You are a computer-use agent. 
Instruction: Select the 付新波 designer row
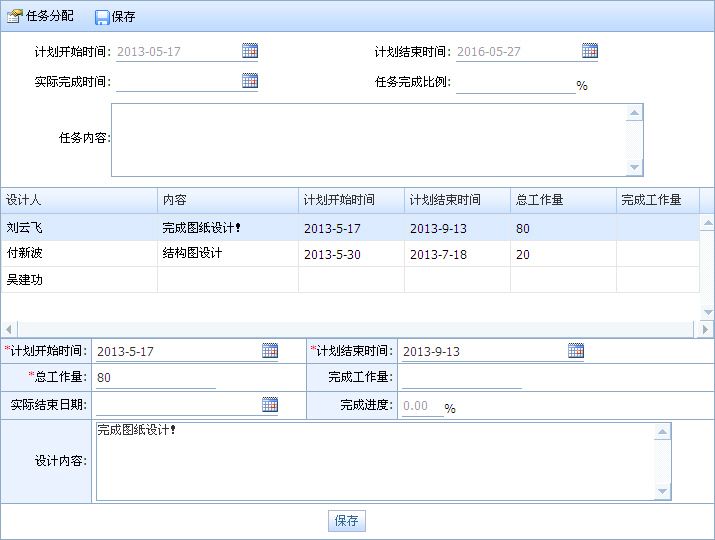(25, 254)
